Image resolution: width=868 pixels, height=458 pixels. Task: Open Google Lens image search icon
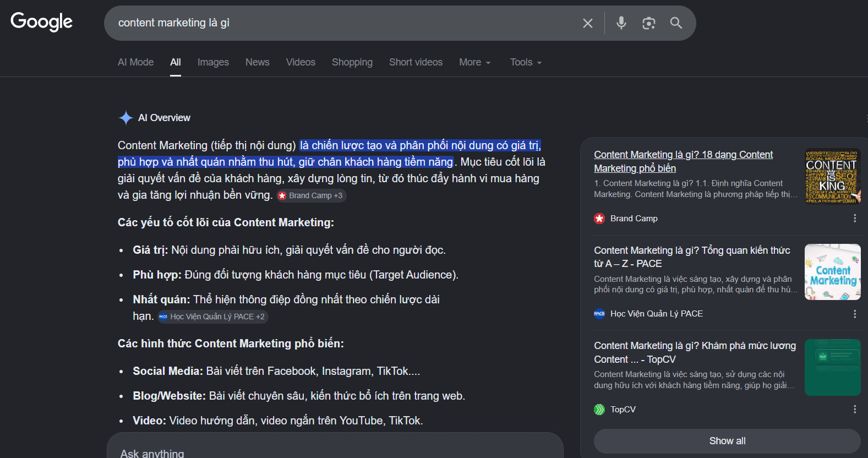tap(649, 23)
